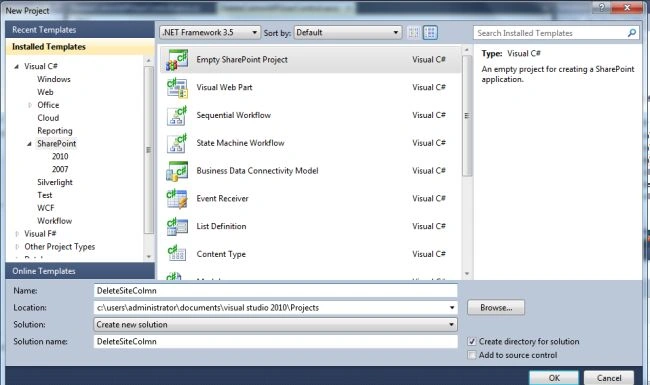The image size is (650, 385).
Task: Select Windows in the template tree
Action: 54,79
